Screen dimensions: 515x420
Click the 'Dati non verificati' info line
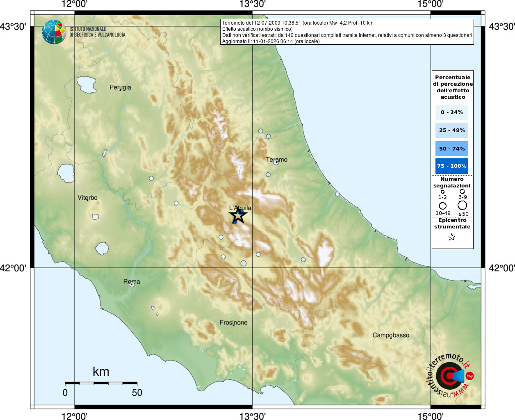click(348, 35)
